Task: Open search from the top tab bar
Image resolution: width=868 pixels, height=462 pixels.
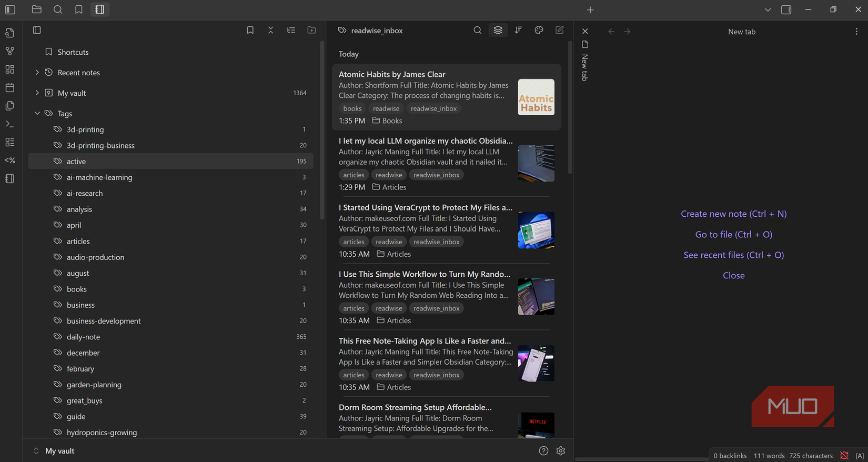Action: pos(58,9)
